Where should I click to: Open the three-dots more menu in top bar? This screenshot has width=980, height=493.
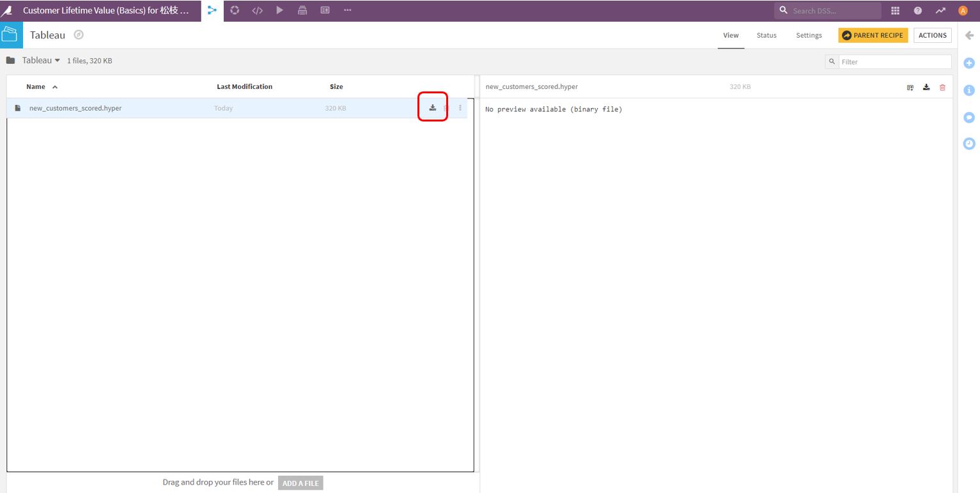point(347,10)
